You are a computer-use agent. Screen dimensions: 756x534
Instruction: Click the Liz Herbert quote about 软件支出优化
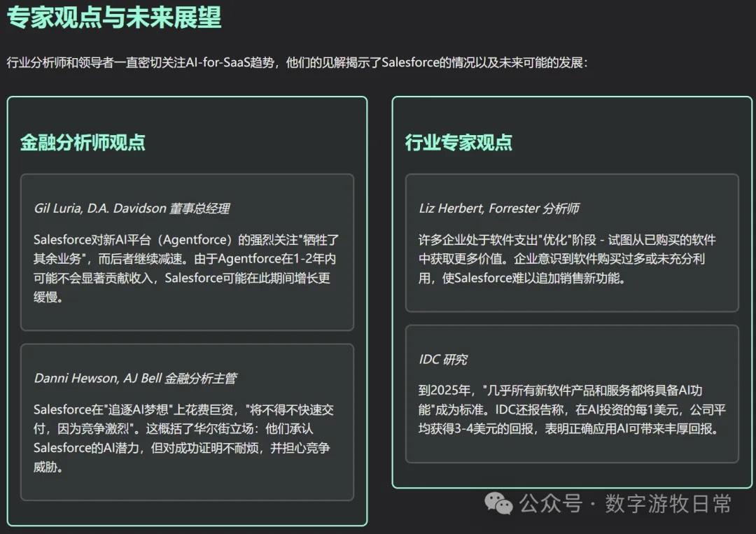567,259
